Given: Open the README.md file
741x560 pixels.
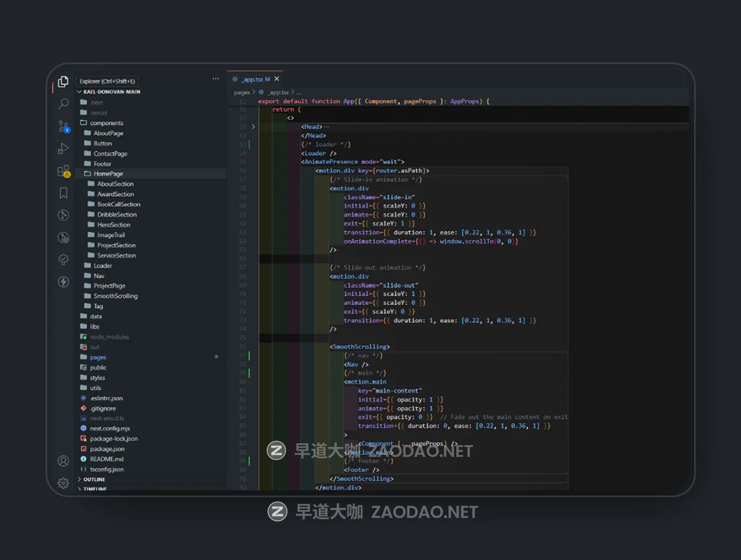Looking at the screenshot, I should coord(106,459).
